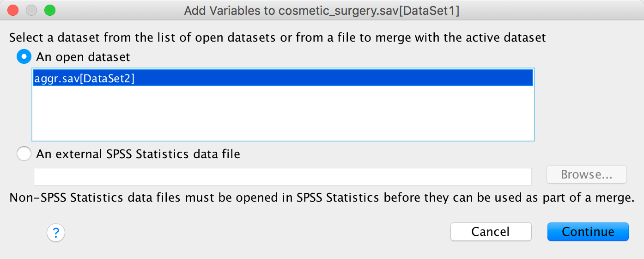Click the Non-SPSS Statistics data files note

point(321,198)
